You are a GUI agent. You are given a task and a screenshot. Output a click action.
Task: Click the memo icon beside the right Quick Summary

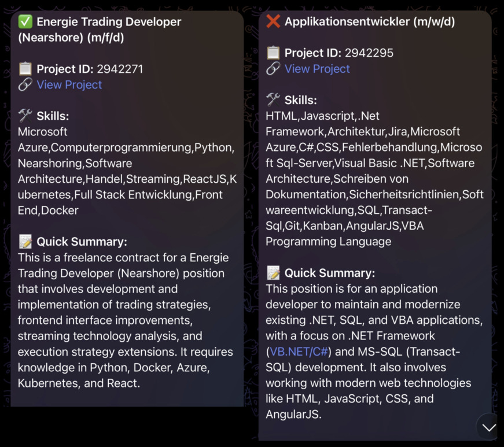(x=271, y=272)
